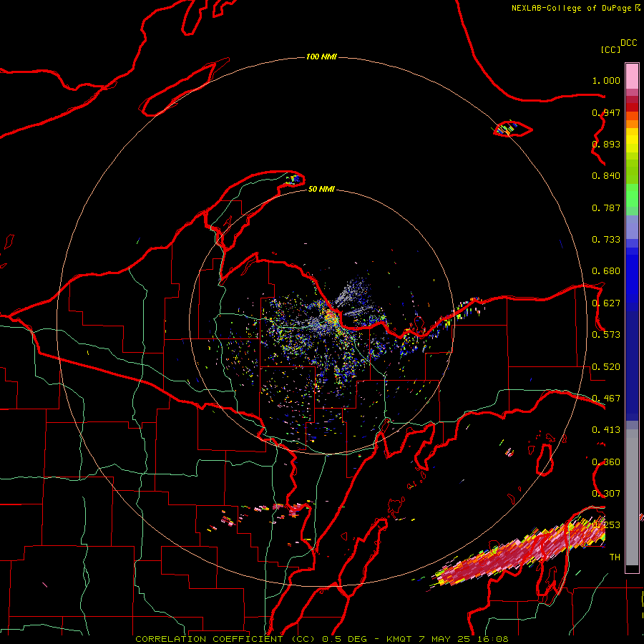Click the 0.413 scale value

(x=606, y=430)
